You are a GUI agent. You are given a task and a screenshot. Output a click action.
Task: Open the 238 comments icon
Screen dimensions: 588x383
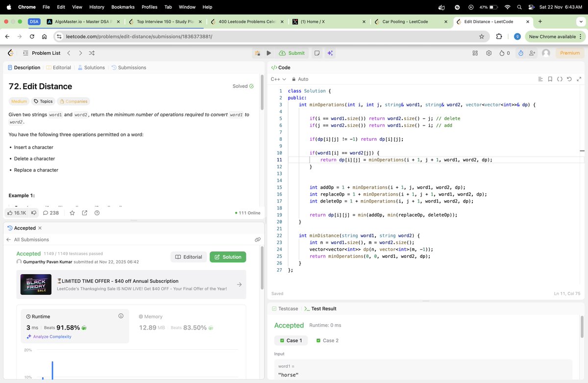pyautogui.click(x=50, y=213)
